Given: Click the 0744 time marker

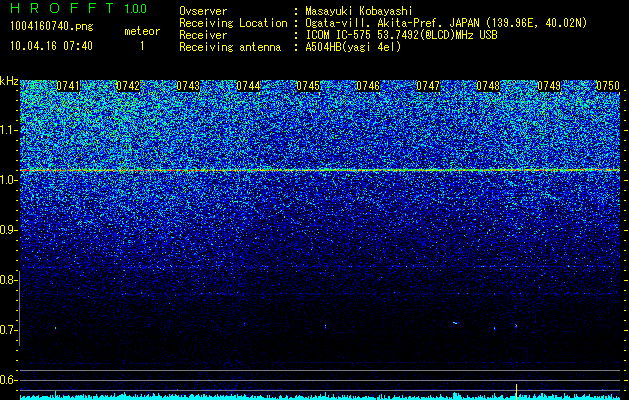Looking at the screenshot, I should click(248, 86).
